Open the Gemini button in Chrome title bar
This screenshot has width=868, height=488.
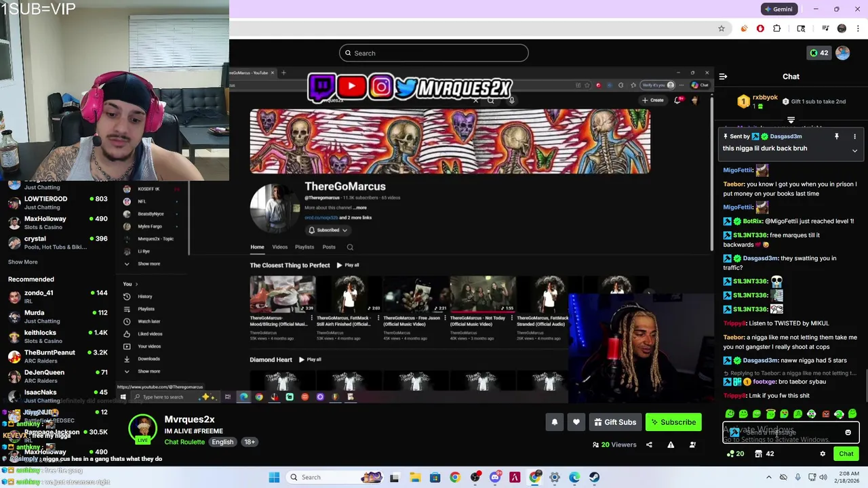(x=778, y=9)
